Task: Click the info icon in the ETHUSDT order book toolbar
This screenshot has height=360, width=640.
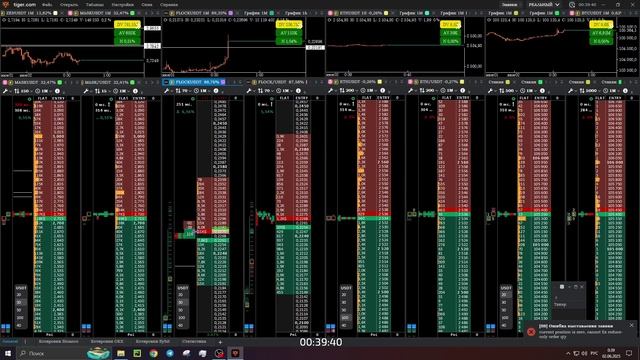Action: coord(382,91)
